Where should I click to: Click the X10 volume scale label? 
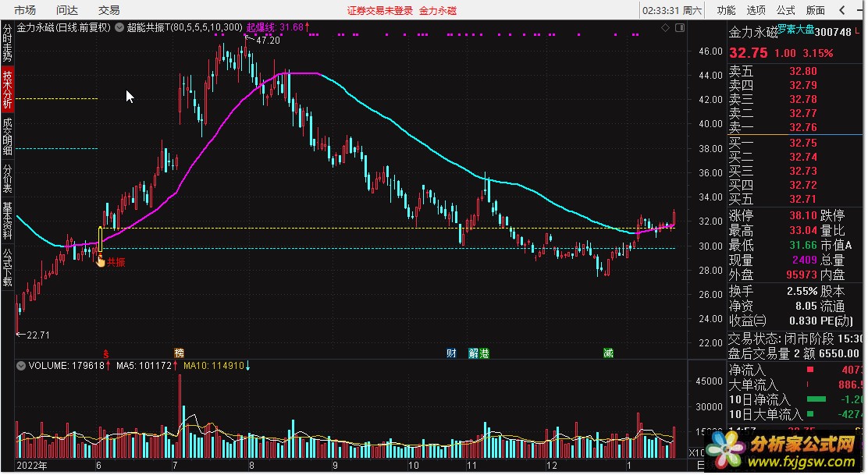[x=695, y=453]
